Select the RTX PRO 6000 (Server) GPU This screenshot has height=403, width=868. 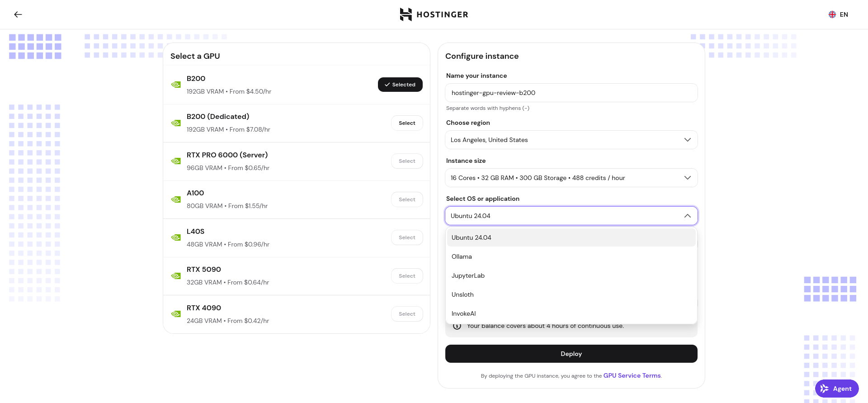click(407, 161)
